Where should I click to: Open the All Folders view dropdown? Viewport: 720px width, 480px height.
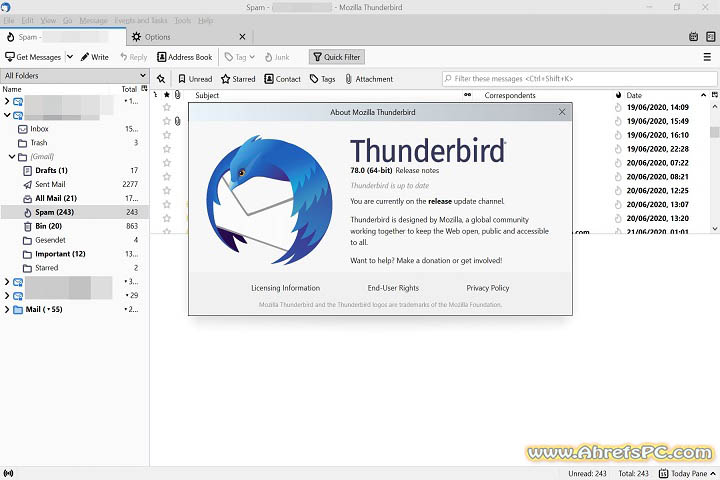click(74, 76)
